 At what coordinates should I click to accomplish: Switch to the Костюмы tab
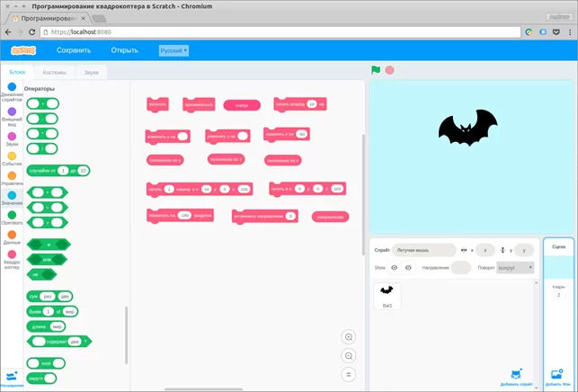pyautogui.click(x=54, y=72)
